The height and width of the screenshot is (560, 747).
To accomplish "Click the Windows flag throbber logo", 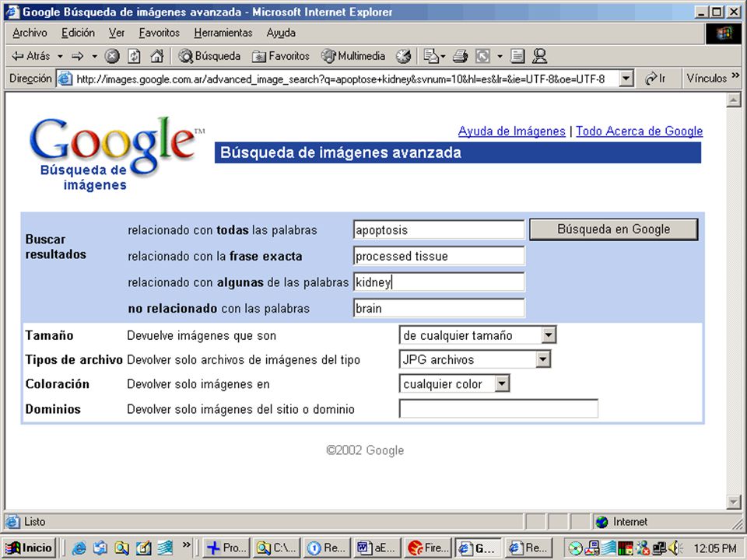I will click(x=724, y=33).
